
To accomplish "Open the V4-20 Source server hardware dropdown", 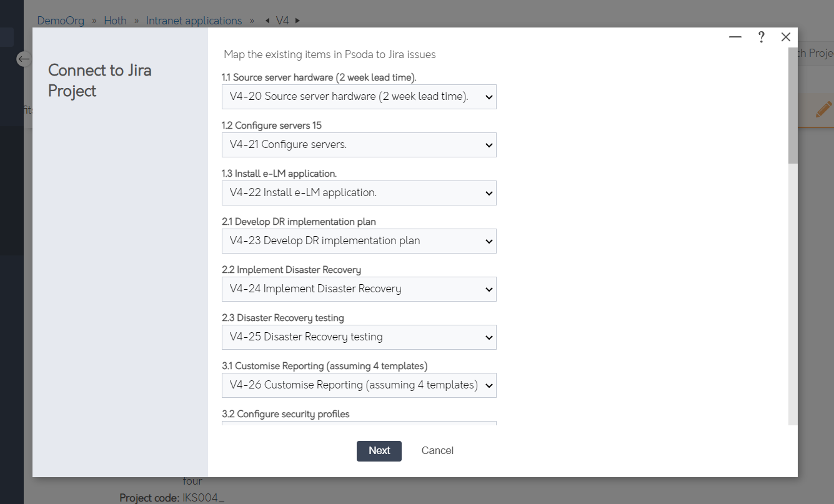I will point(359,97).
